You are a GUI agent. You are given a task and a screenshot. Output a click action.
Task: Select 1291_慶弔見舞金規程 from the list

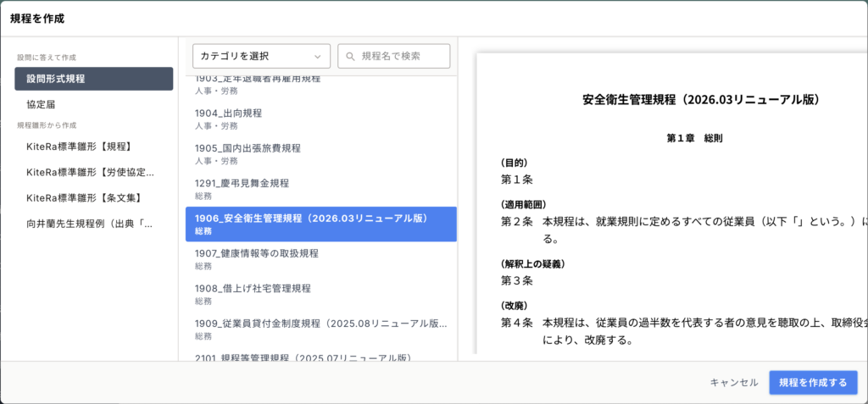(320, 188)
